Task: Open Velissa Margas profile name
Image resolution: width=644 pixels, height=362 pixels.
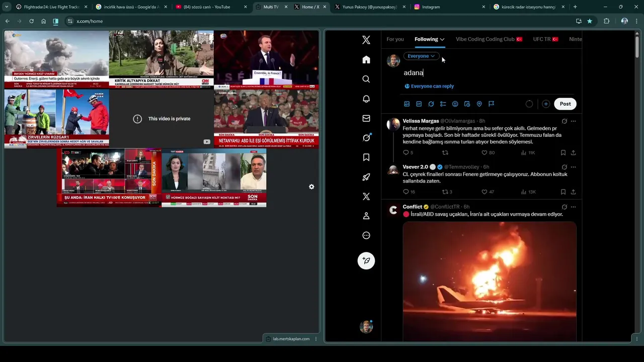Action: [421, 121]
